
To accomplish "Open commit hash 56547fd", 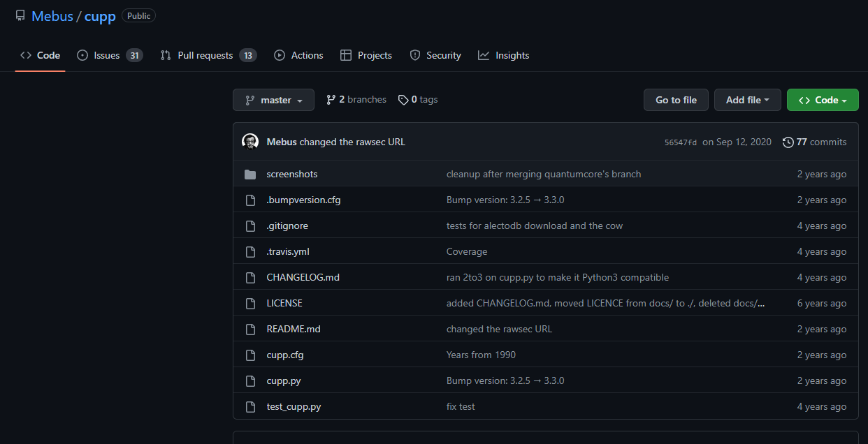I will pos(680,142).
